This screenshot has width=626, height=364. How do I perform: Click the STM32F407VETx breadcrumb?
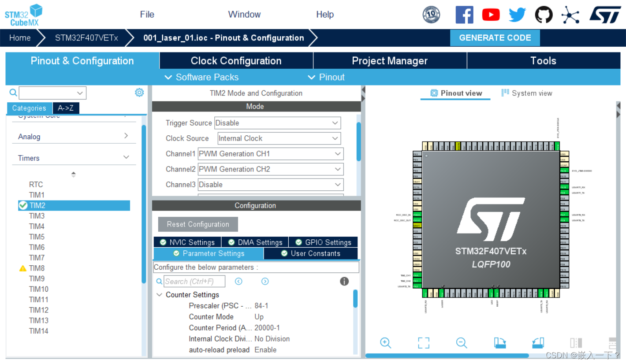pyautogui.click(x=86, y=38)
